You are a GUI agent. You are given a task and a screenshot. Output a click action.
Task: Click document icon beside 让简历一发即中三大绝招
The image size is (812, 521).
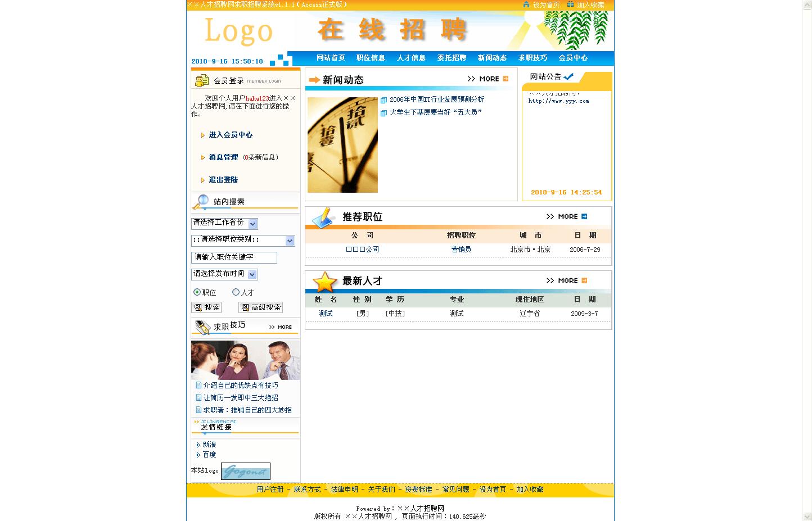[x=199, y=398]
